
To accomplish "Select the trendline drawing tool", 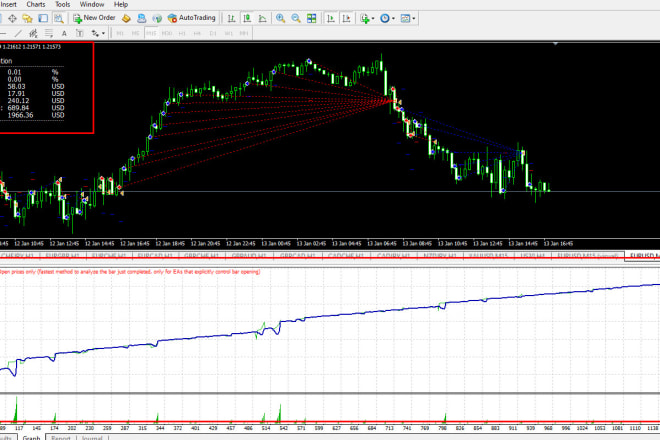I will 18,33.
